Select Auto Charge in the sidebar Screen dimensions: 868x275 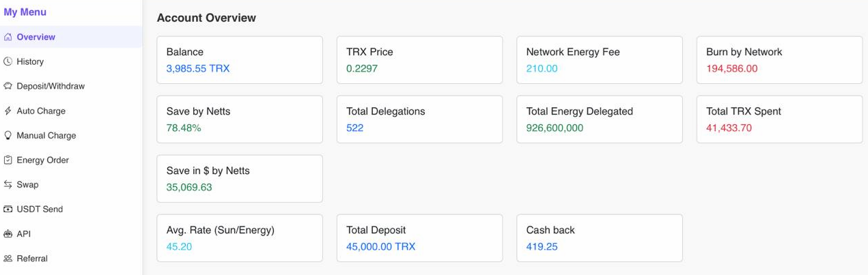[41, 111]
